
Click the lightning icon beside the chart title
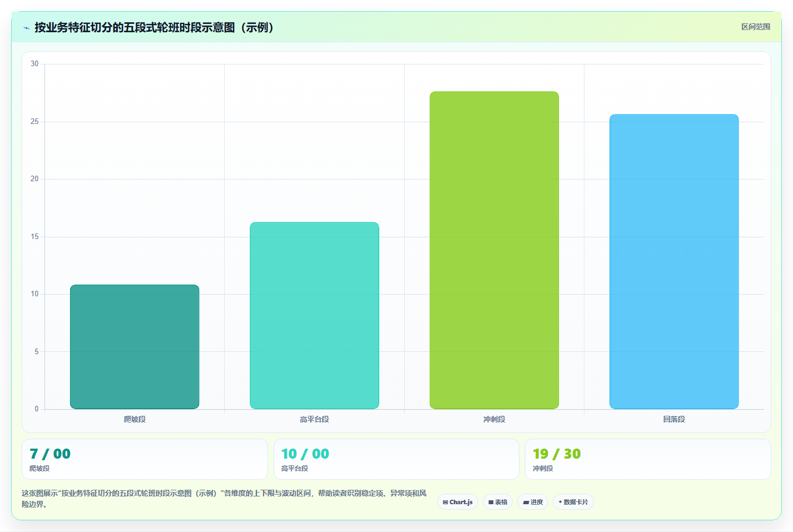tap(26, 28)
